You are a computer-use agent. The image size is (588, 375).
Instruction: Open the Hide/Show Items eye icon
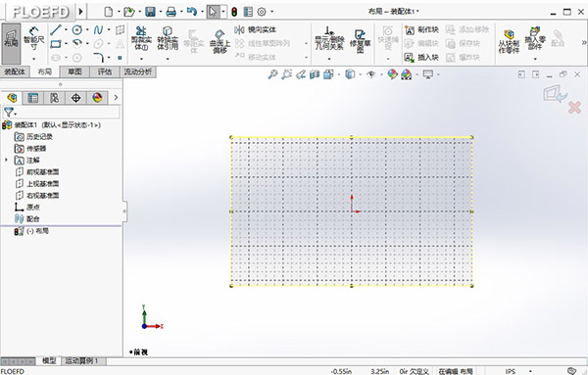click(x=371, y=74)
